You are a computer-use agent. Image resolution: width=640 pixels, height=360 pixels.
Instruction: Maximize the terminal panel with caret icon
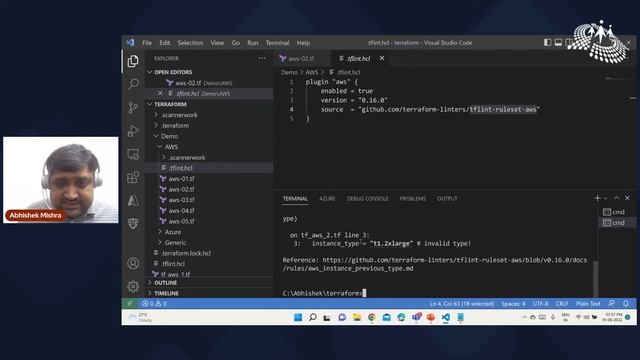tap(617, 198)
